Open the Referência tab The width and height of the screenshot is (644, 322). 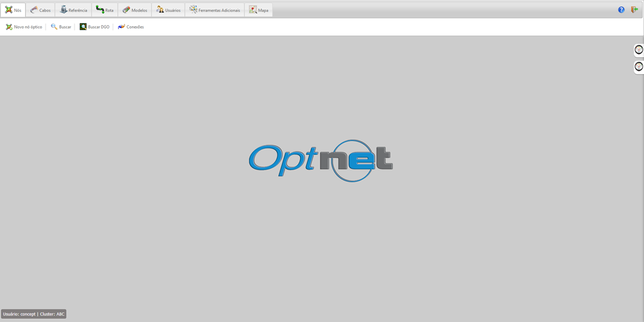[73, 10]
